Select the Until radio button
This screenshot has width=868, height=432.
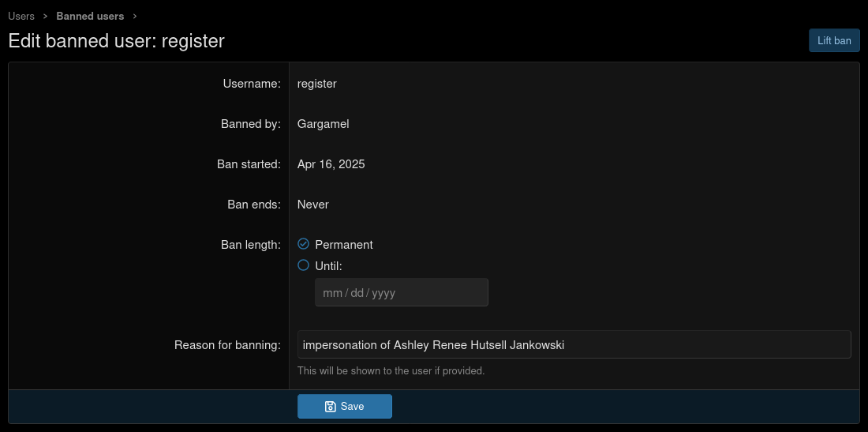303,265
